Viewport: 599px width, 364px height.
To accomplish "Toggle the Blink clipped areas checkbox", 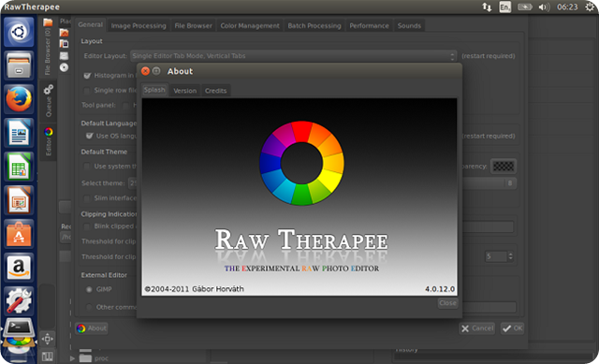I will [x=87, y=226].
